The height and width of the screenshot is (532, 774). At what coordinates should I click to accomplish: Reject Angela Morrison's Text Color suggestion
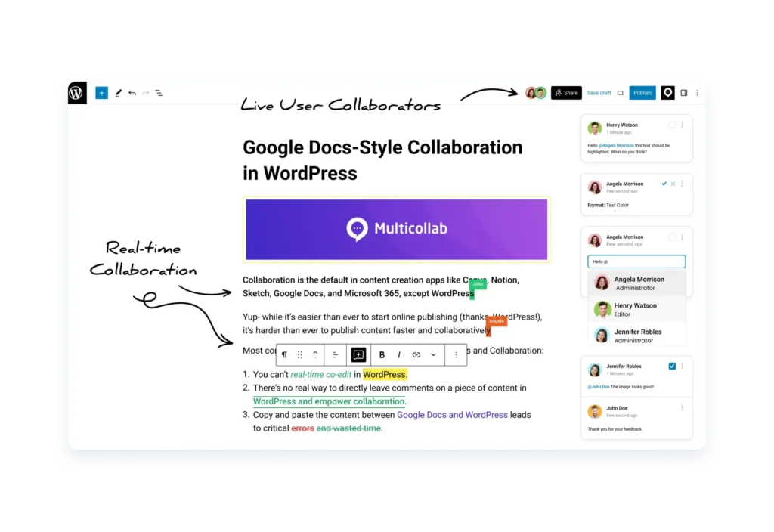coord(673,184)
